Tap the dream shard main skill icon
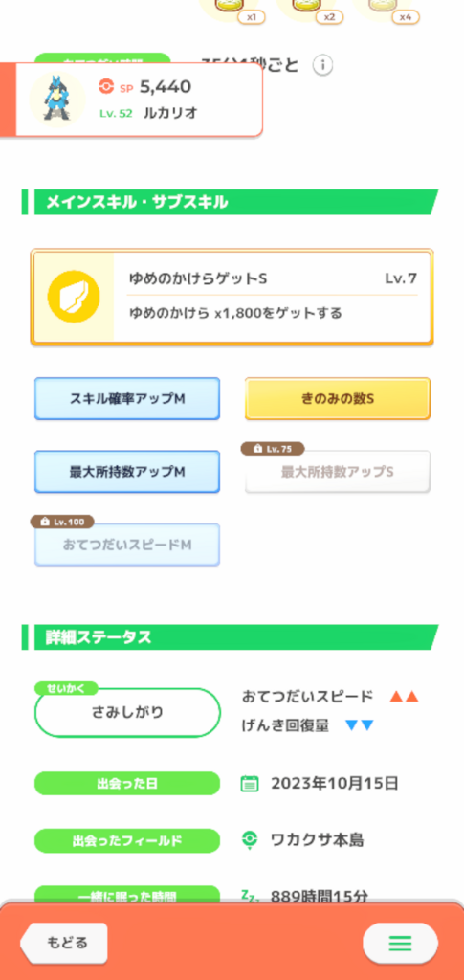464x980 pixels. tap(74, 298)
